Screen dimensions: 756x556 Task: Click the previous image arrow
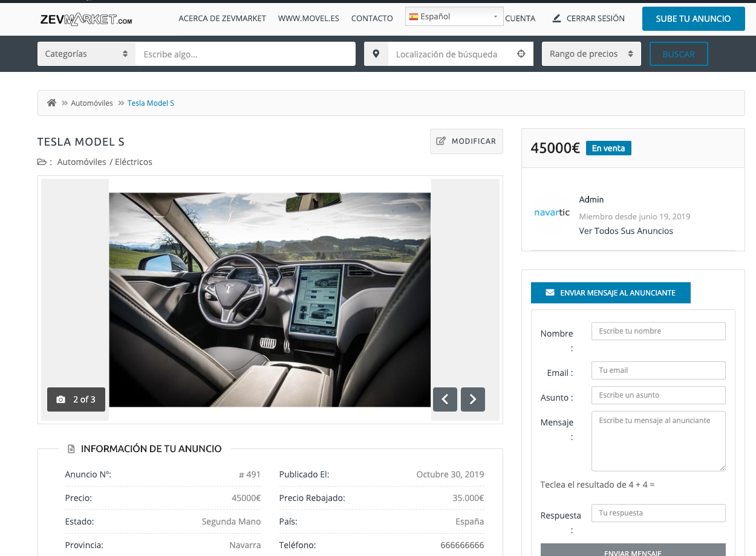pos(445,399)
